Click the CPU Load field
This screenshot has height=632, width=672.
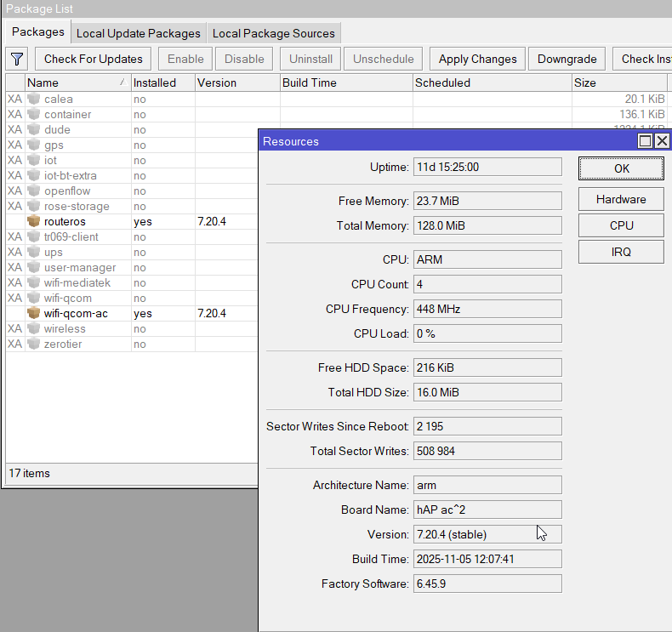coord(487,333)
